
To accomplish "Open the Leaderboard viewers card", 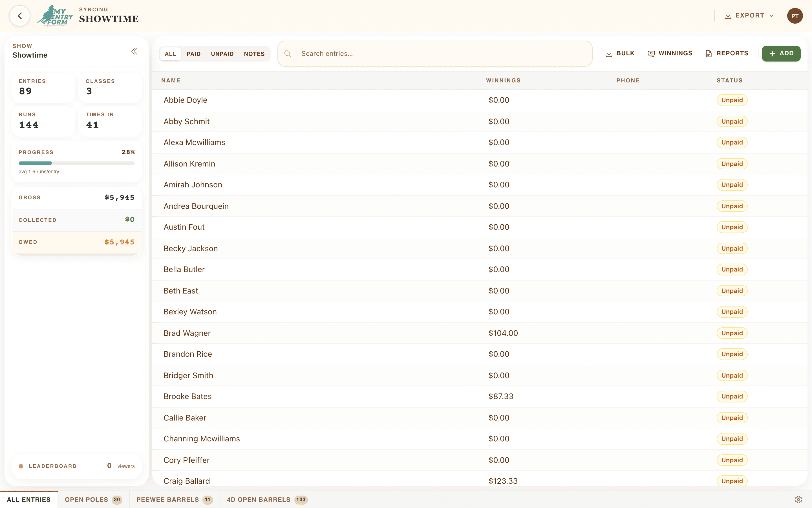I will 76,466.
